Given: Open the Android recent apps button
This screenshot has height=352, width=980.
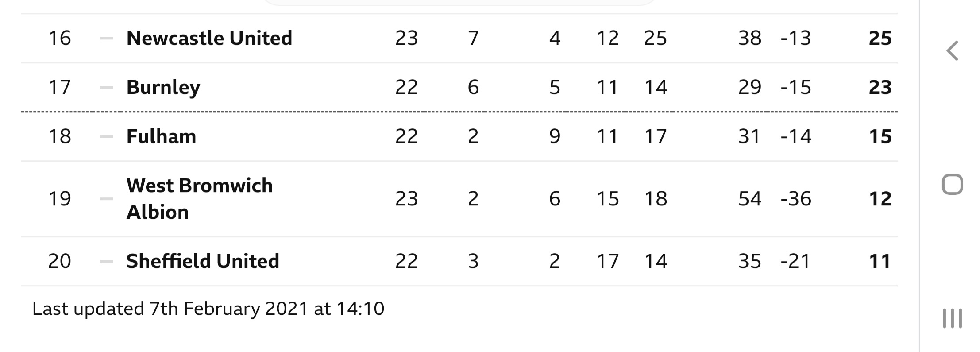Looking at the screenshot, I should click(952, 318).
